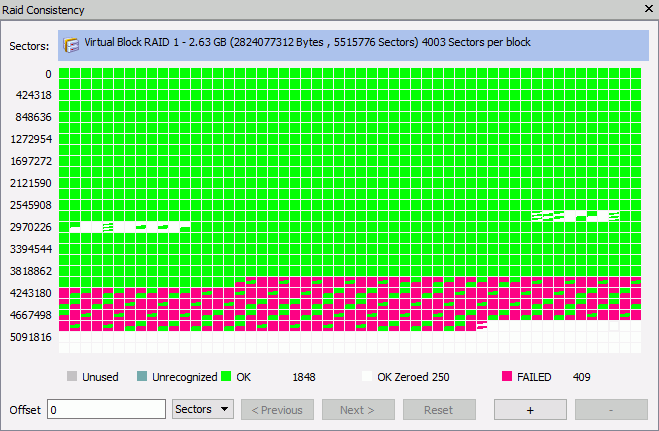Viewport: 659px width, 431px height.
Task: Close the Raid Consistency dialog
Action: tap(643, 10)
